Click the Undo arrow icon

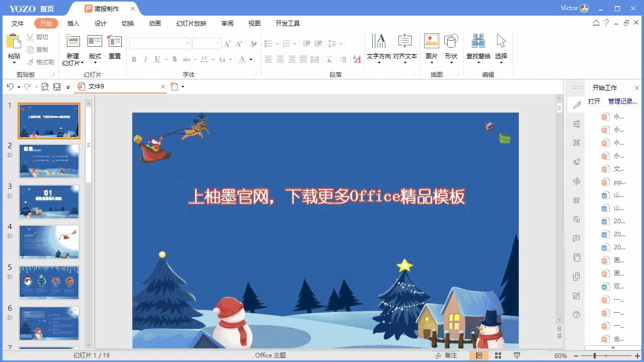[x=10, y=86]
